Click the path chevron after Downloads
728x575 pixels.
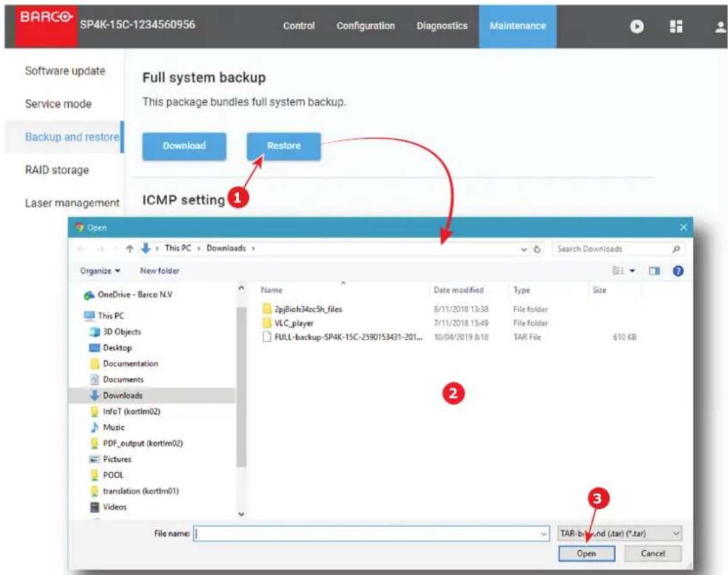[253, 248]
